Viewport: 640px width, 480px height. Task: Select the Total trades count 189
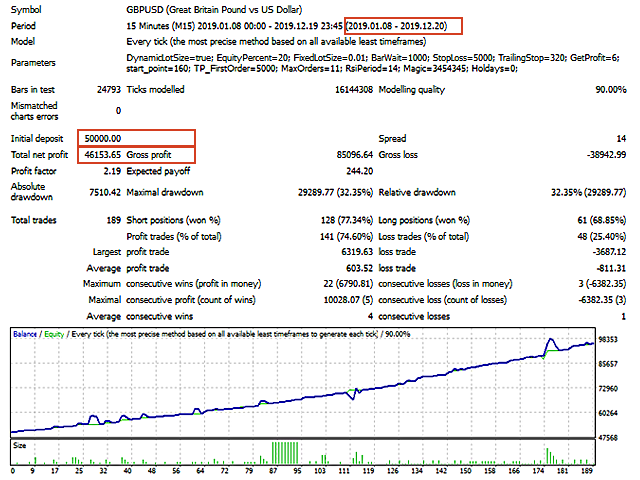(x=112, y=219)
